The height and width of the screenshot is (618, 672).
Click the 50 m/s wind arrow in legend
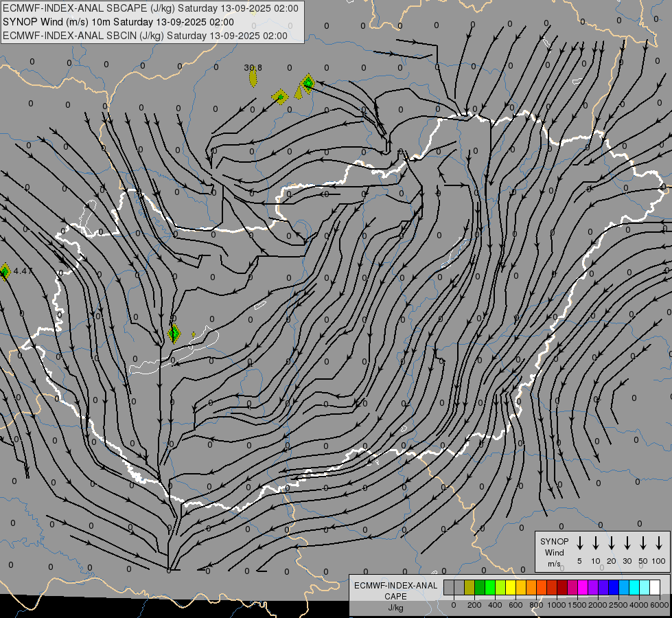click(x=643, y=543)
